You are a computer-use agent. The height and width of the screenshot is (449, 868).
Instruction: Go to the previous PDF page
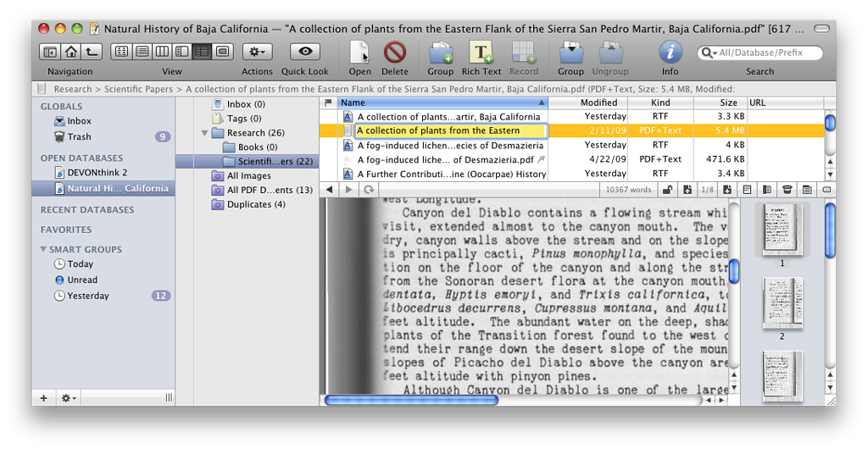687,190
